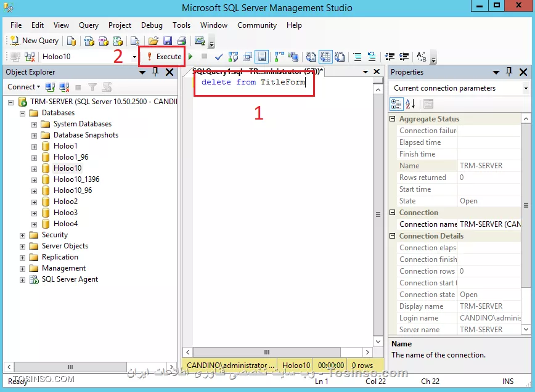535x392 pixels.
Task: Open the Debug menu
Action: click(x=152, y=25)
